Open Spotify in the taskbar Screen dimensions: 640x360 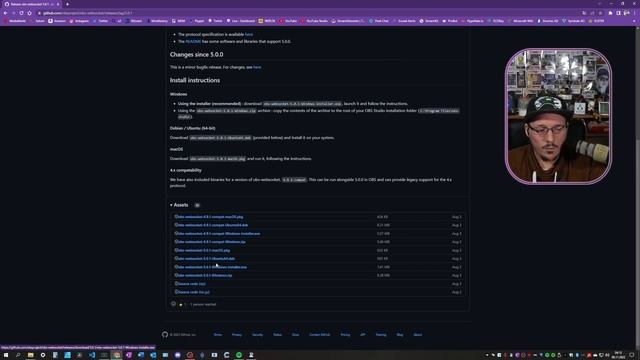pos(239,355)
